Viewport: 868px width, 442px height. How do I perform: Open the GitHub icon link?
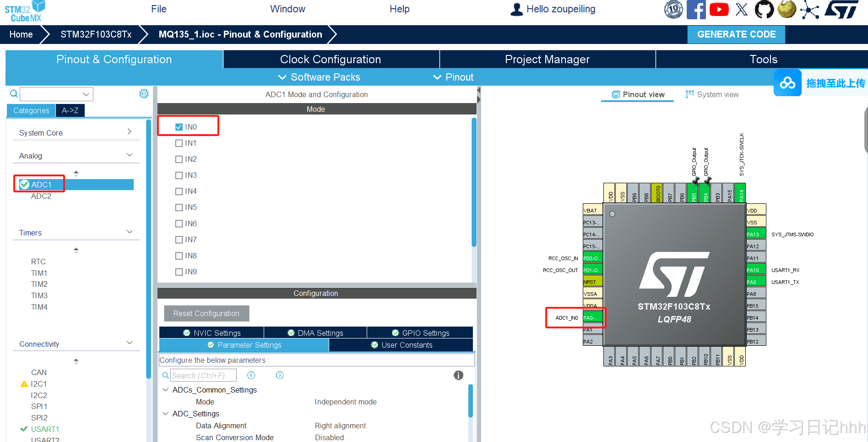(x=764, y=10)
